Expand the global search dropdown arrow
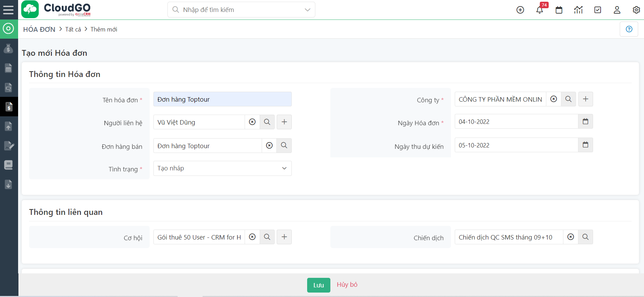Screen dimensions: 644x297 307,10
